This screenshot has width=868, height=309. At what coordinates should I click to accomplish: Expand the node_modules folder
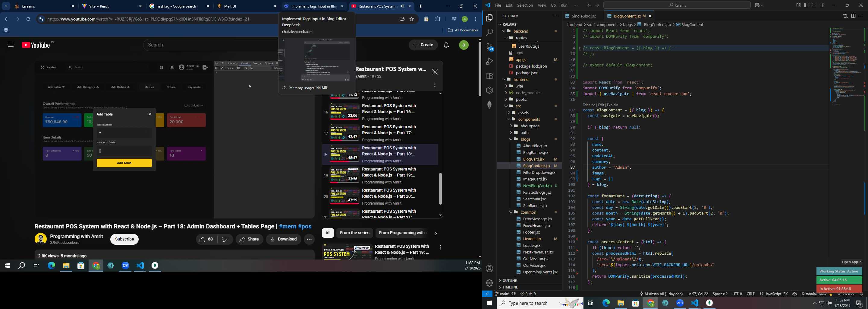tap(506, 93)
